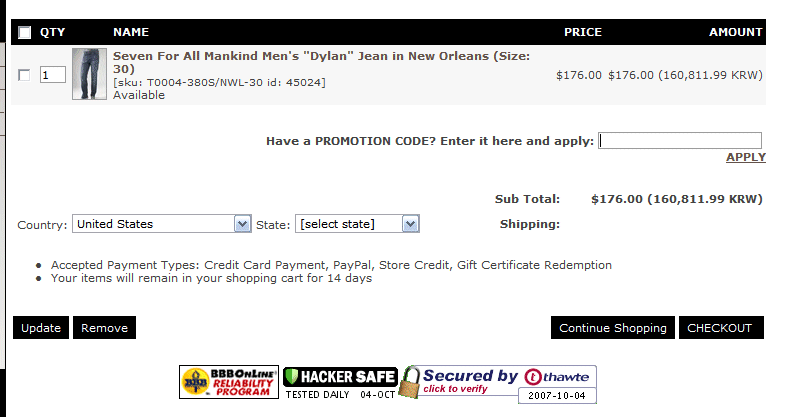This screenshot has width=809, height=417.
Task: Click the quantity field showing 1
Action: [53, 75]
